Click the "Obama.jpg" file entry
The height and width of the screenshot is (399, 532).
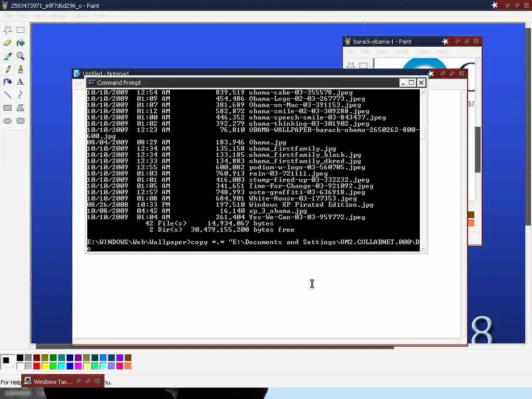click(268, 142)
